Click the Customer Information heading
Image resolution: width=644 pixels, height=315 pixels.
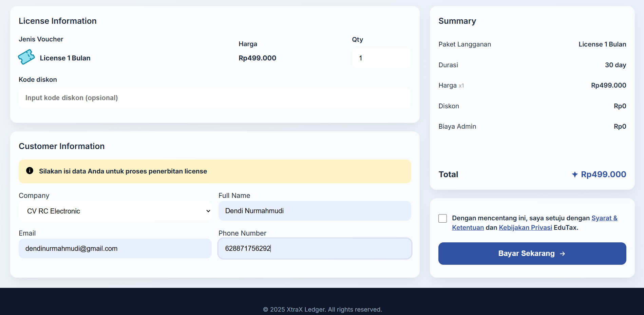click(61, 146)
